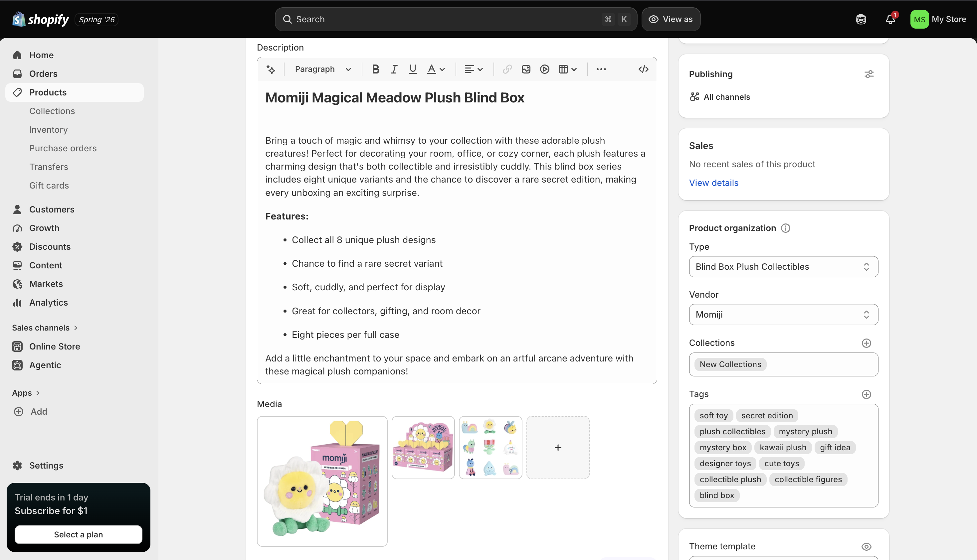Viewport: 977px width, 560px height.
Task: Open the Paragraph style dropdown
Action: pyautogui.click(x=323, y=69)
